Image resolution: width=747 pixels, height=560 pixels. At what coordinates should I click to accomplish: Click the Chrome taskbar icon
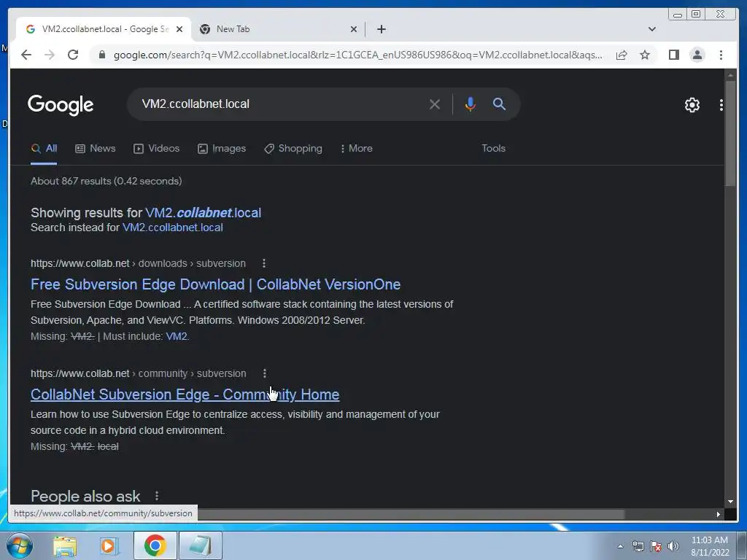tap(155, 545)
